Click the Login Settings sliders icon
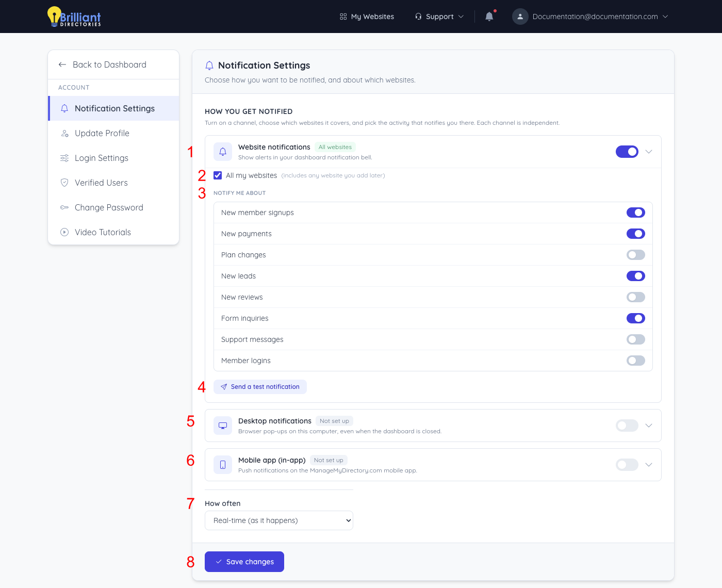Viewport: 722px width, 588px height. [x=64, y=158]
